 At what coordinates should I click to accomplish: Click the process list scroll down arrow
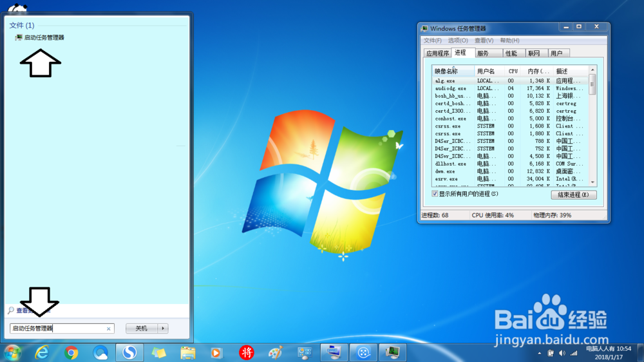pos(592,182)
